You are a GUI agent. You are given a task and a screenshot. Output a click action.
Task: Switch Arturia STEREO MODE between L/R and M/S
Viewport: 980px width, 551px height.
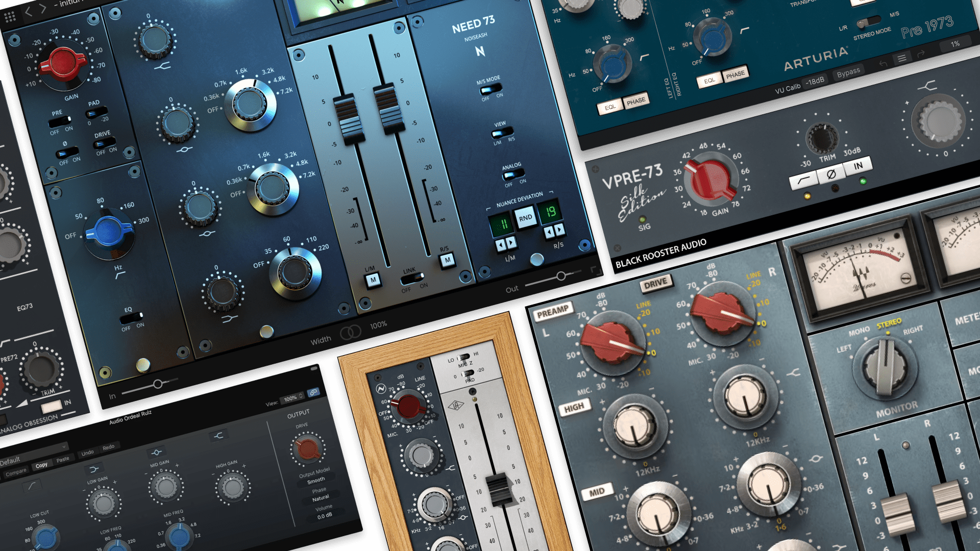coord(869,21)
